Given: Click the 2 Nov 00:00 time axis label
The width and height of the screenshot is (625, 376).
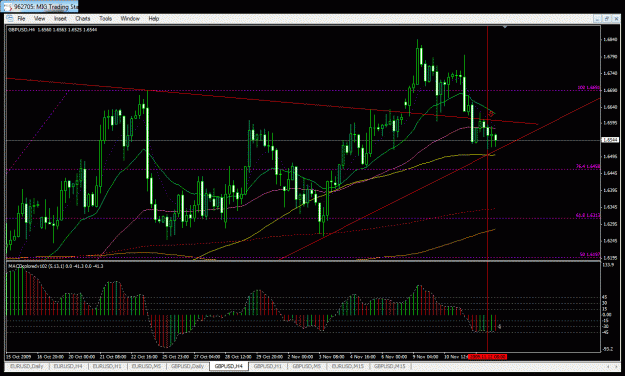Looking at the screenshot, I should (x=300, y=357).
